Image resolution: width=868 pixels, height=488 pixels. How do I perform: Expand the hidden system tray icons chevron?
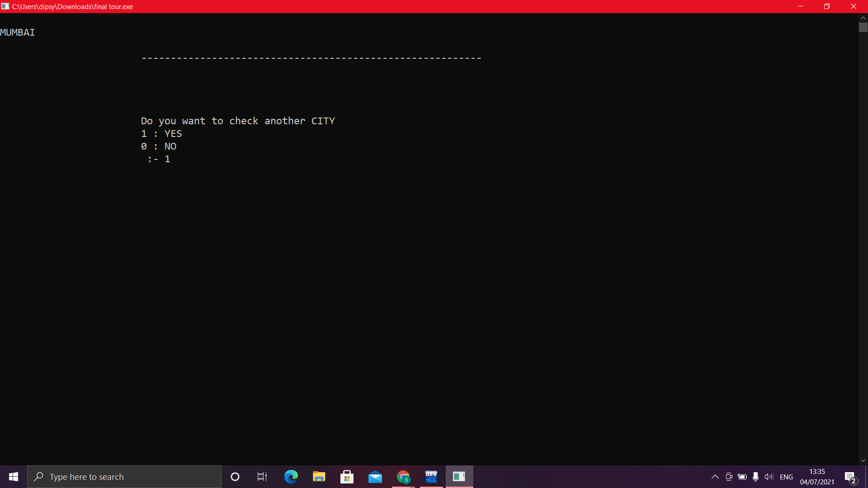click(715, 477)
